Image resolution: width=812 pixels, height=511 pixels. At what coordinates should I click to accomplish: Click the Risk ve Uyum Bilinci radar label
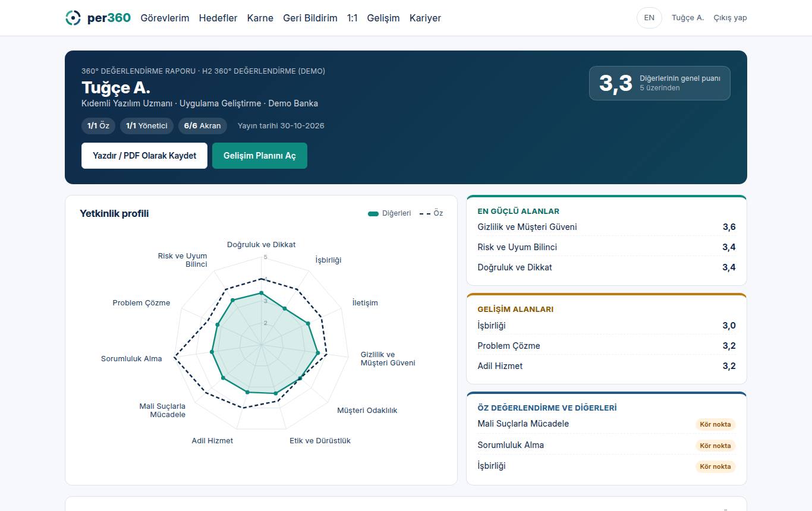coord(182,260)
